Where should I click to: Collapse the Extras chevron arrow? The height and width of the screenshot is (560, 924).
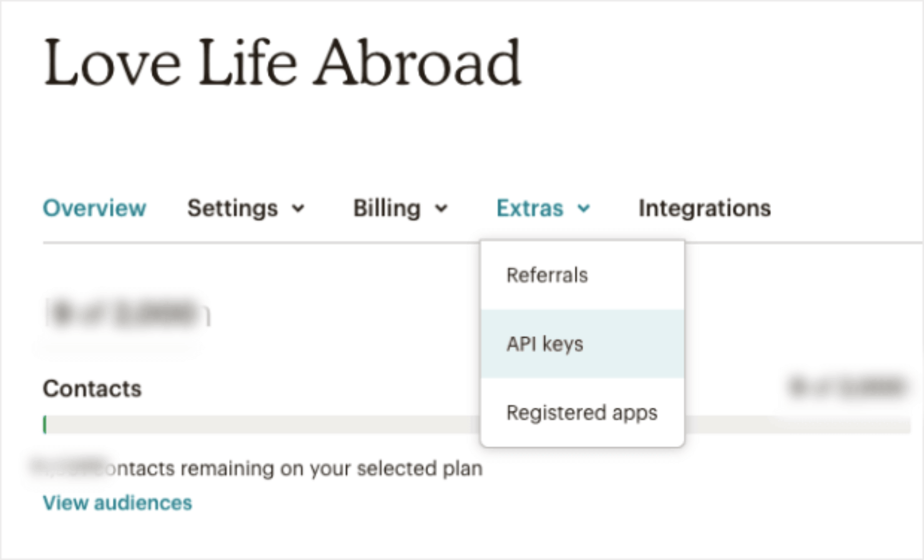pos(584,209)
